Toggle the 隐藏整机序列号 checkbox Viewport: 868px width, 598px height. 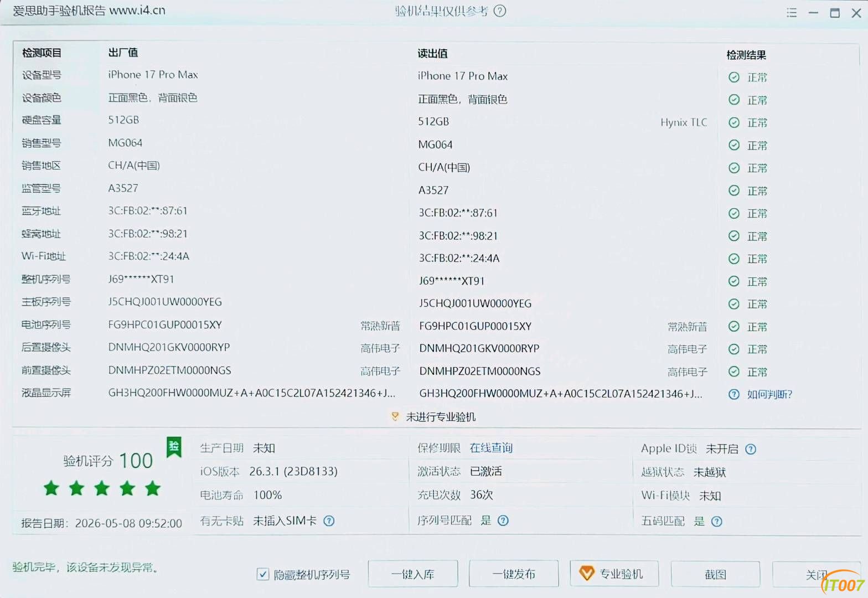coord(263,574)
